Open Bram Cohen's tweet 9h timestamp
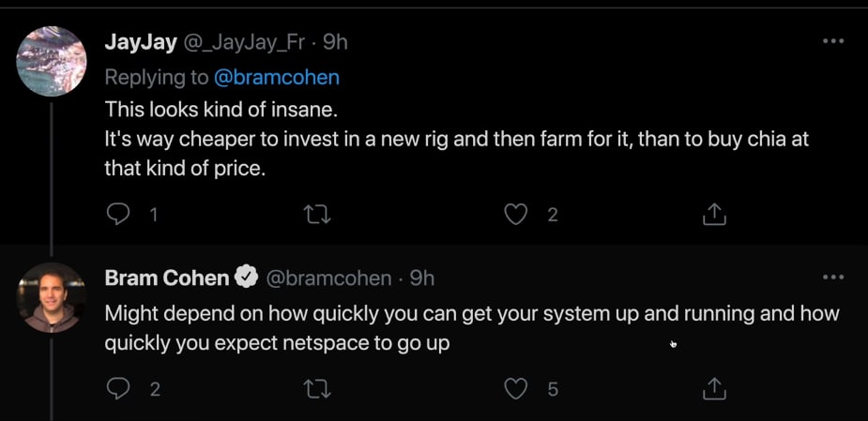 [x=422, y=278]
